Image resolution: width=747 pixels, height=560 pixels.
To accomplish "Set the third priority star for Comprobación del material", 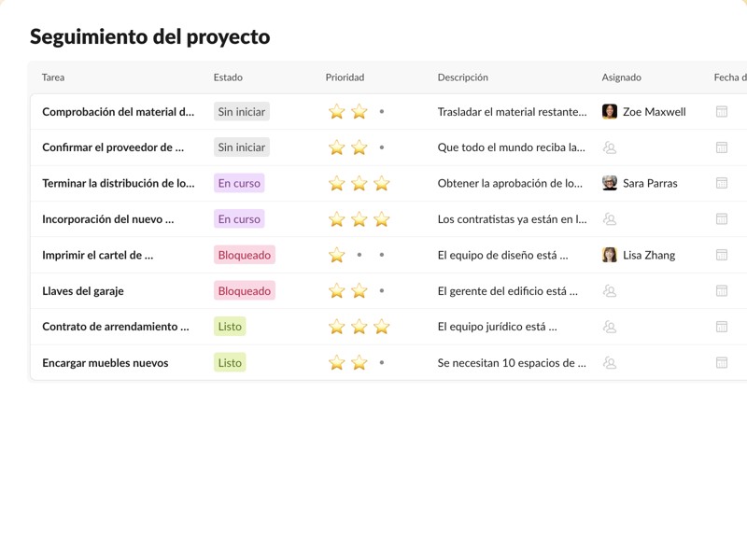I will pos(382,112).
